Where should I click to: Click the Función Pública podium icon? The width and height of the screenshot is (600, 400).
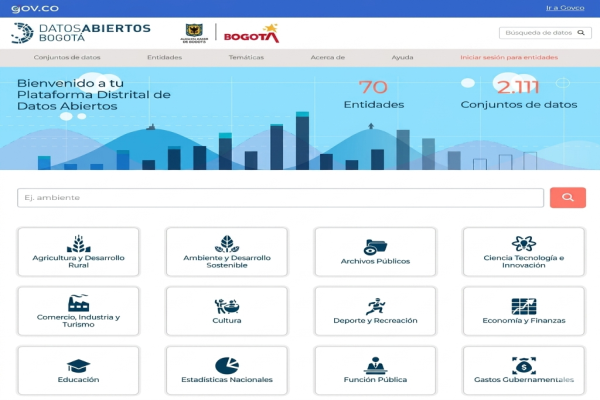pyautogui.click(x=375, y=365)
